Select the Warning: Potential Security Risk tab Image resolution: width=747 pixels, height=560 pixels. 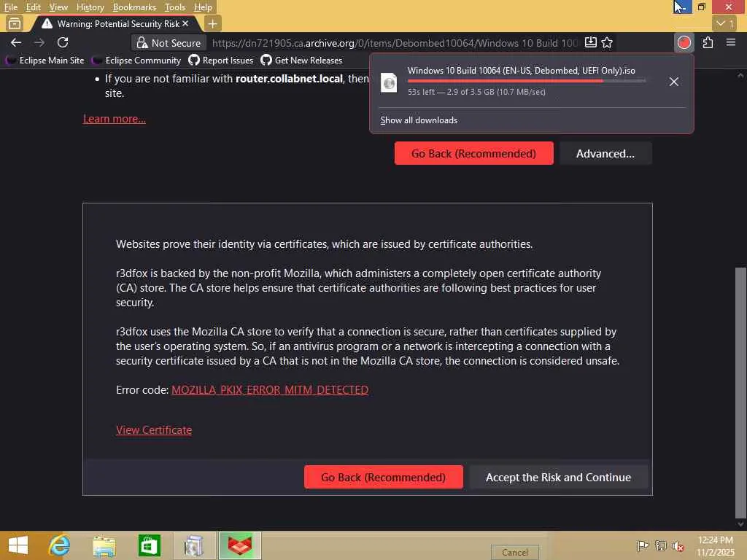115,23
